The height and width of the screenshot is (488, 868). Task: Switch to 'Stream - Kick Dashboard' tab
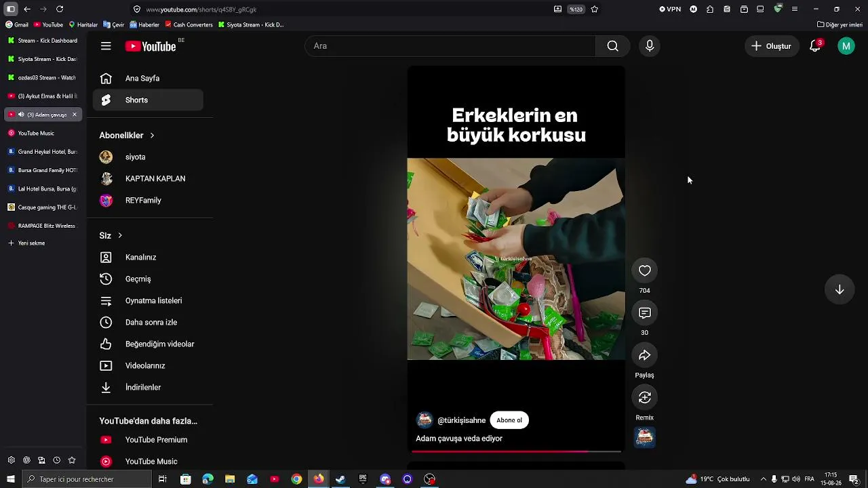43,41
